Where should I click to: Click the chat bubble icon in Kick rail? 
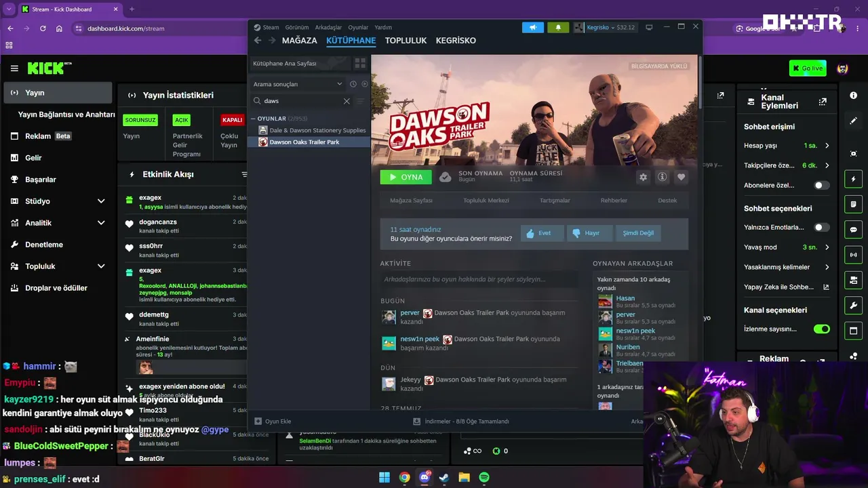[x=853, y=230]
